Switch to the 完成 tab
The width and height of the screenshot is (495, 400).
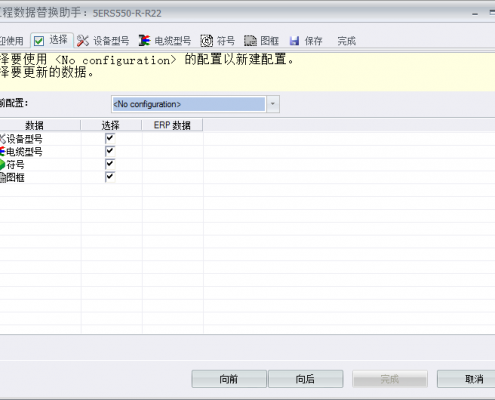(x=346, y=41)
